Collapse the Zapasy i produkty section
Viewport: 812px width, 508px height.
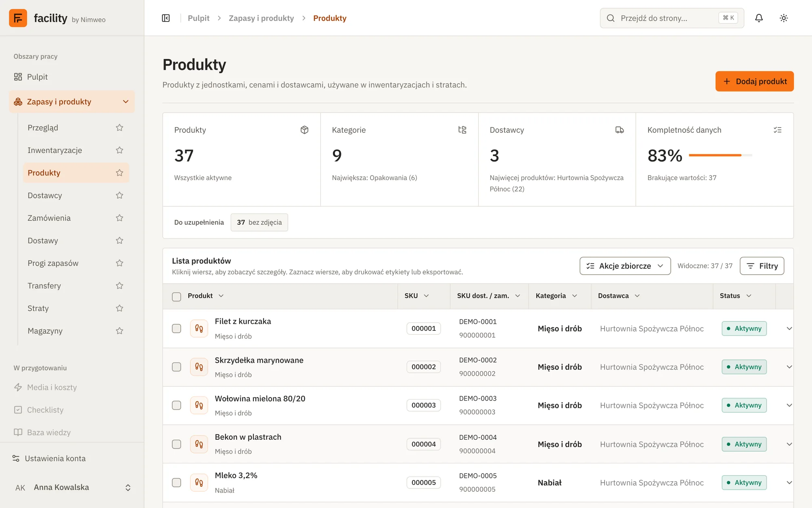(72, 102)
